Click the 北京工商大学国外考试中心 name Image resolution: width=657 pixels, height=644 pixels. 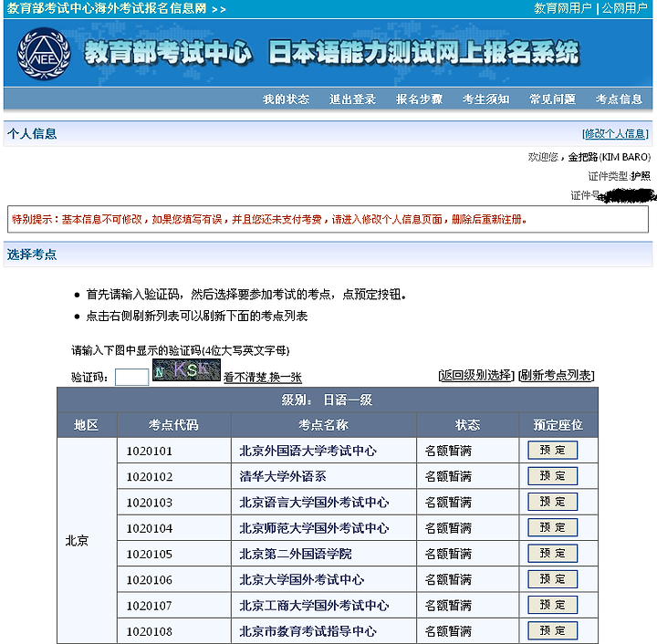(314, 606)
